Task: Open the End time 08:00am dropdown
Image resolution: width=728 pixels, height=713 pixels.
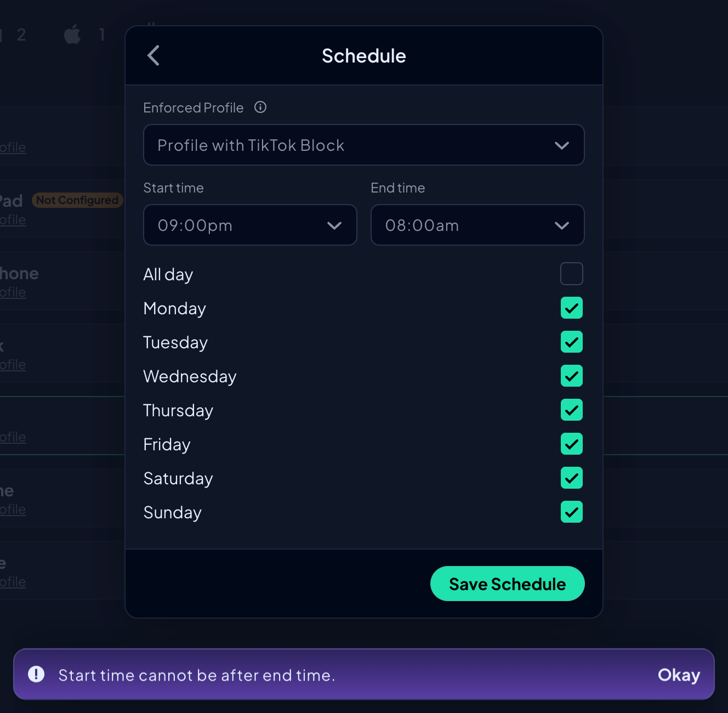Action: point(477,225)
